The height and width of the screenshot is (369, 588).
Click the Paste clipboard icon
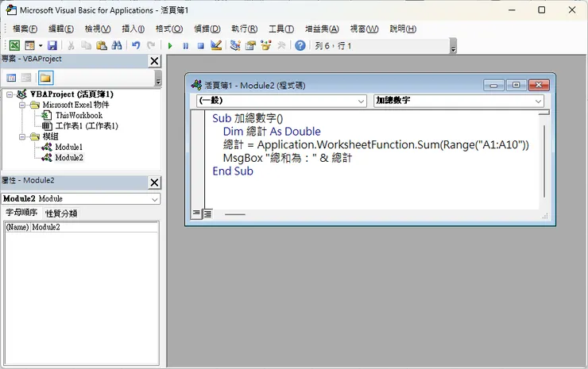click(x=102, y=46)
